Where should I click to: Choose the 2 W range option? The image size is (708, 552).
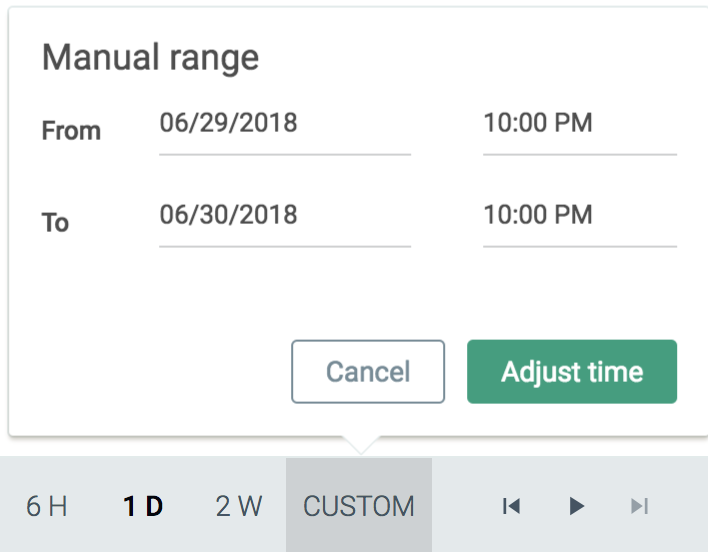pos(238,506)
